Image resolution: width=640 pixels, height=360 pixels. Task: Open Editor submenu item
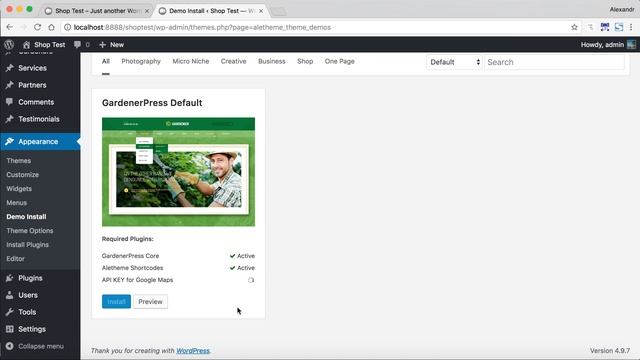(x=15, y=259)
